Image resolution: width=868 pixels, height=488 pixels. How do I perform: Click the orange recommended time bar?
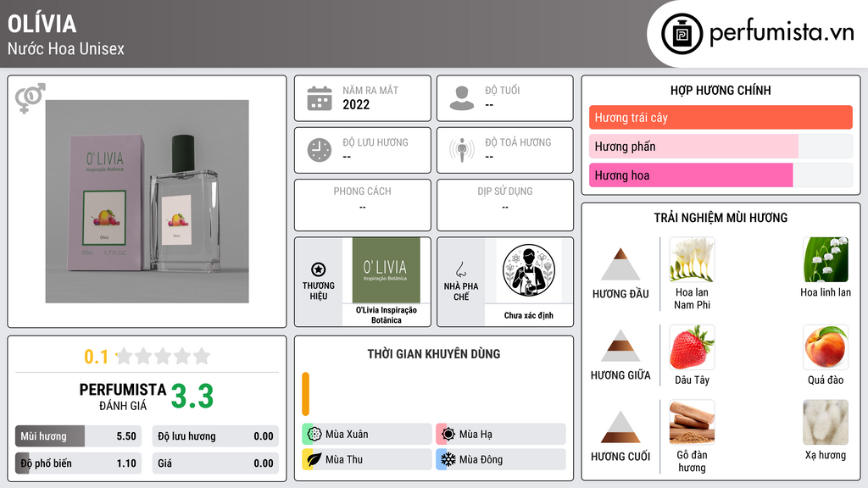pos(305,394)
